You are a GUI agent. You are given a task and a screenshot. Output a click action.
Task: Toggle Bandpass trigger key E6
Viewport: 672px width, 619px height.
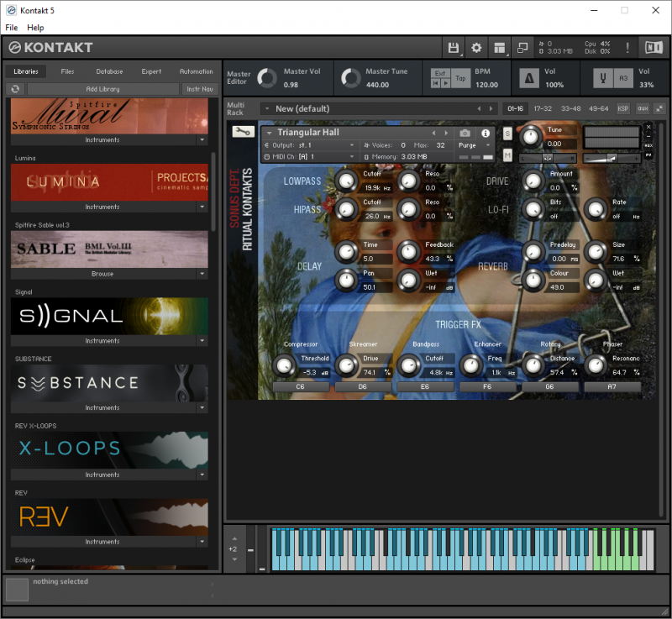click(x=425, y=387)
